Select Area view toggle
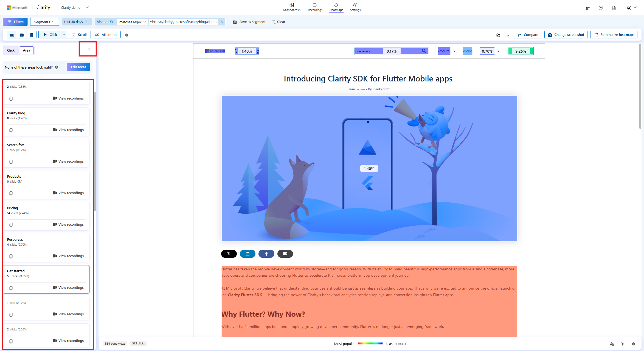 [27, 50]
